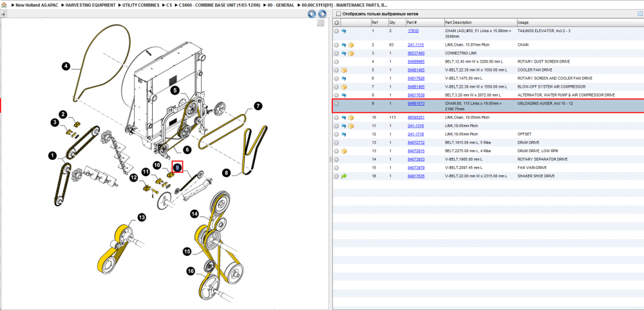Open New Holland AG APAC breadcrumb

[x=35, y=5]
